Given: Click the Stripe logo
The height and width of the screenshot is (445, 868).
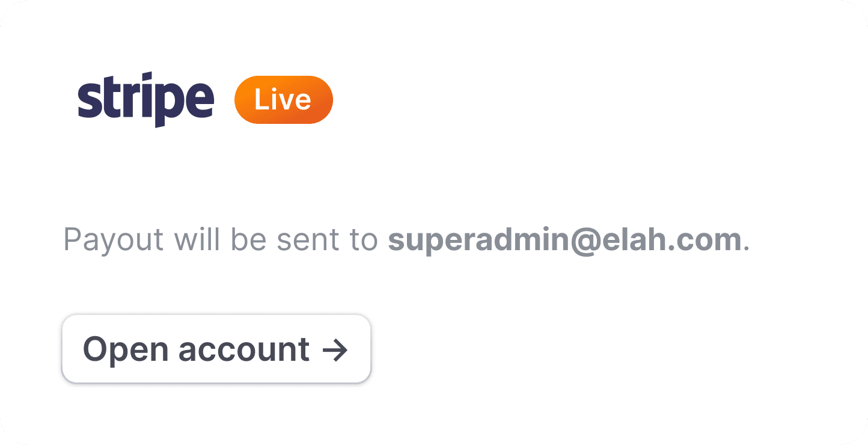Looking at the screenshot, I should pyautogui.click(x=146, y=99).
